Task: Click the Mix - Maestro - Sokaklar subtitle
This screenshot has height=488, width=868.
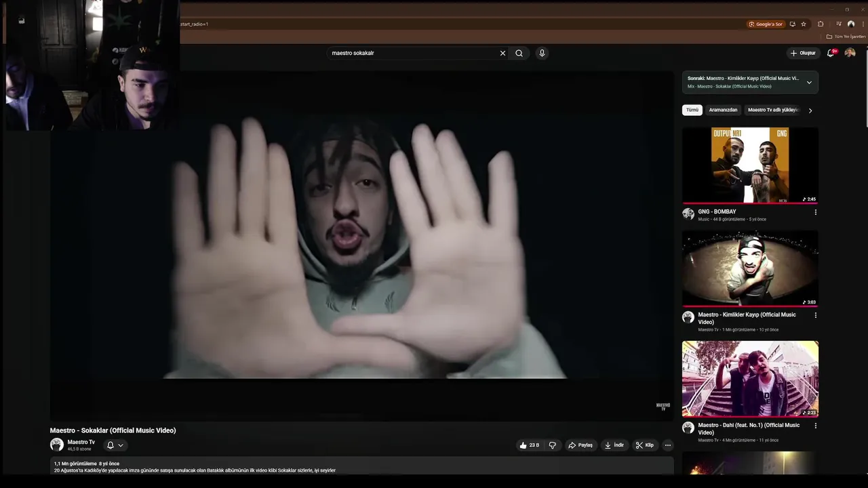Action: coord(730,87)
